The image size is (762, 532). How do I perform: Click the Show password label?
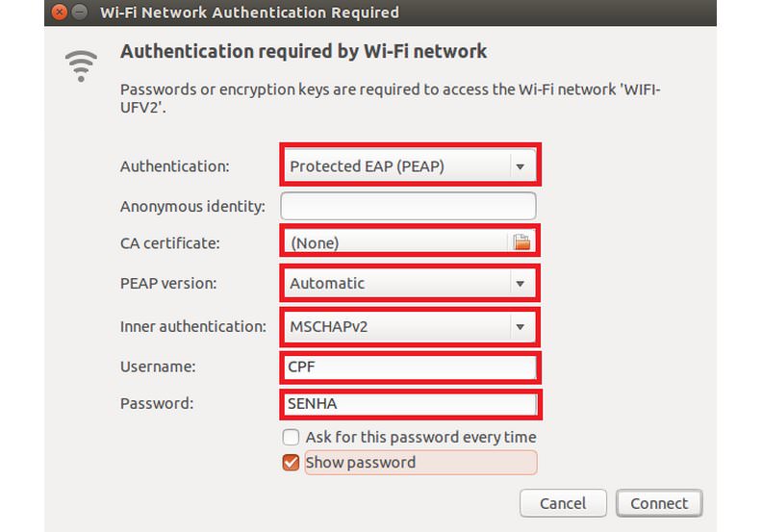361,462
